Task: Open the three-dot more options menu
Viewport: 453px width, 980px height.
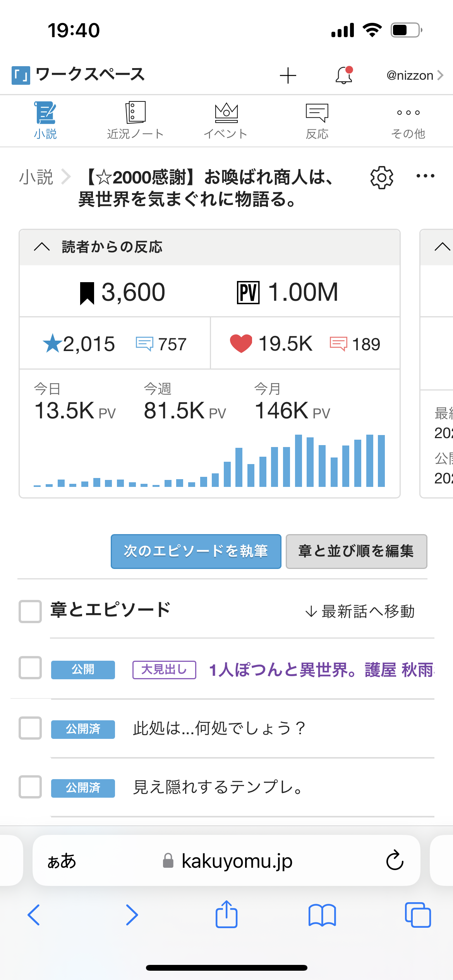Action: pyautogui.click(x=425, y=176)
